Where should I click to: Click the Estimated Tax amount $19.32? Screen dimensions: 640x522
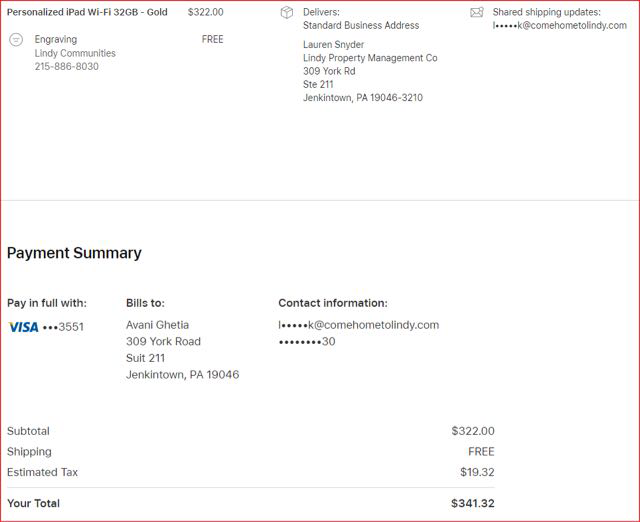(476, 472)
